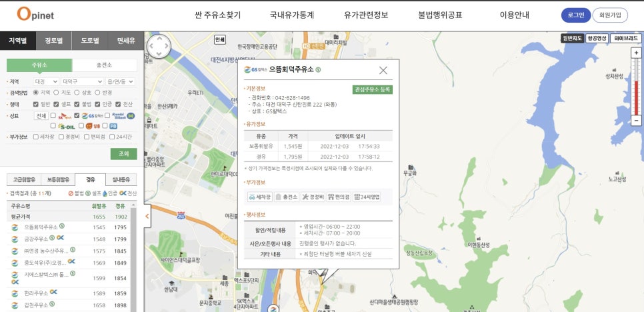Screen dimensions: 644x312
Task: Switch to the 면세유 tab
Action: (126, 41)
